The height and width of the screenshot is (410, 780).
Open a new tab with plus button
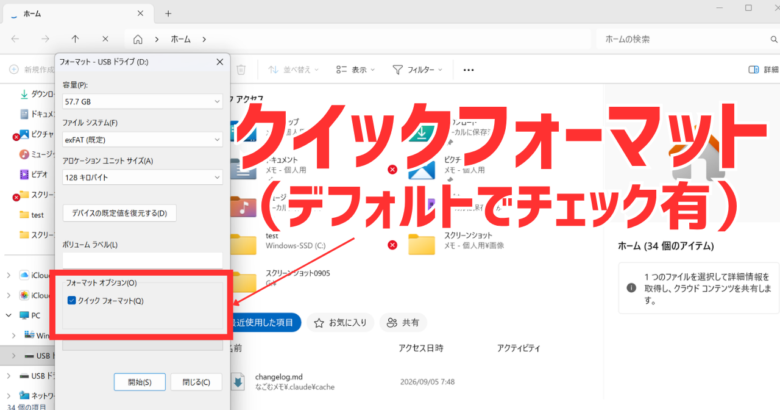[x=168, y=14]
